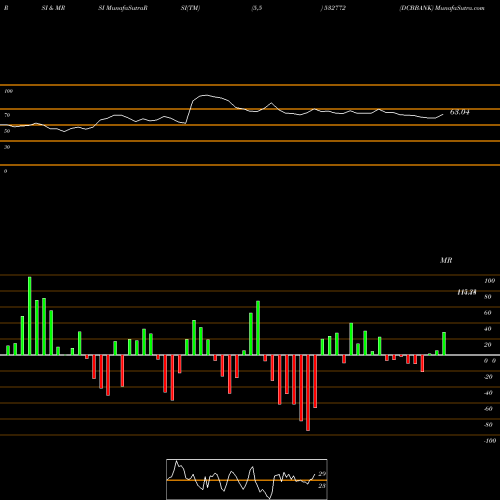Click the '70' label on RSI axis

7,115
